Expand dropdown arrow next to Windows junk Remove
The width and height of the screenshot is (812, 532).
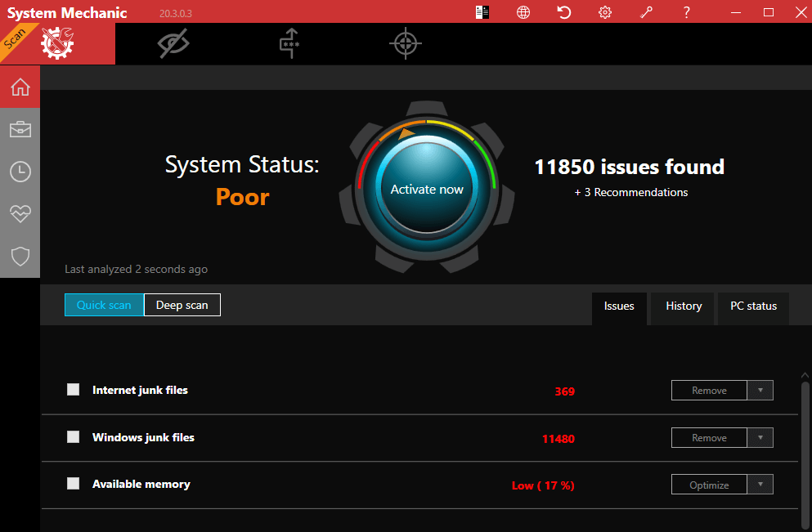point(760,438)
